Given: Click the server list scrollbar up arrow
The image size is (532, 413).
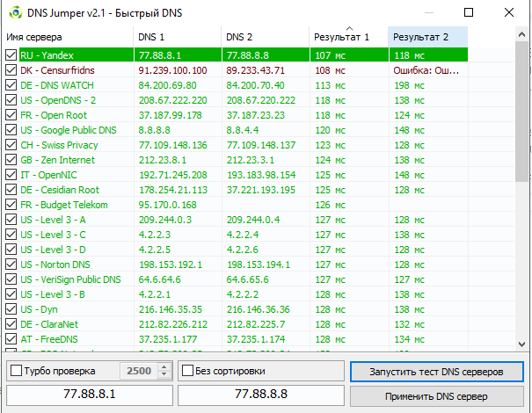Looking at the screenshot, I should click(x=521, y=34).
